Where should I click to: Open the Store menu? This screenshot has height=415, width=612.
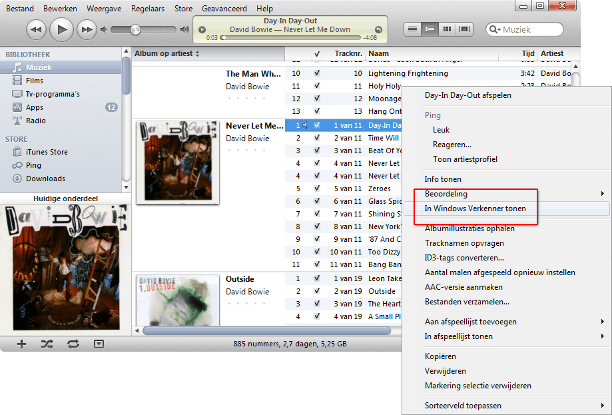point(183,8)
